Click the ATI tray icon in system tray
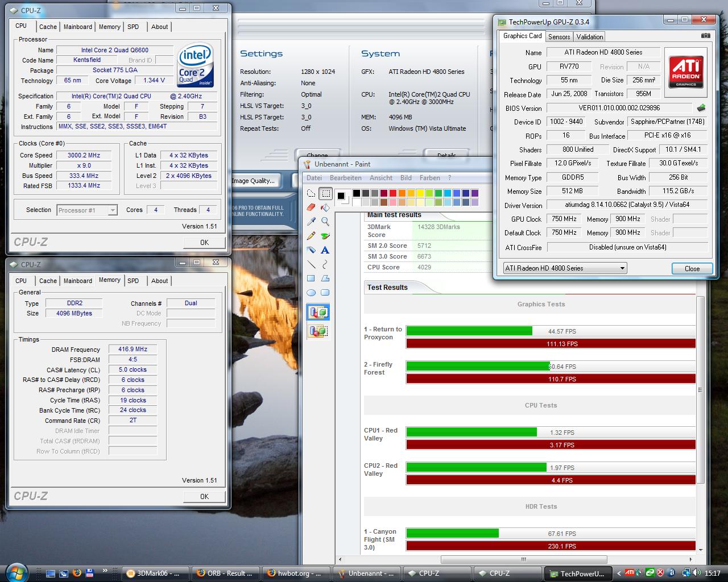This screenshot has height=582, width=728. pos(630,573)
